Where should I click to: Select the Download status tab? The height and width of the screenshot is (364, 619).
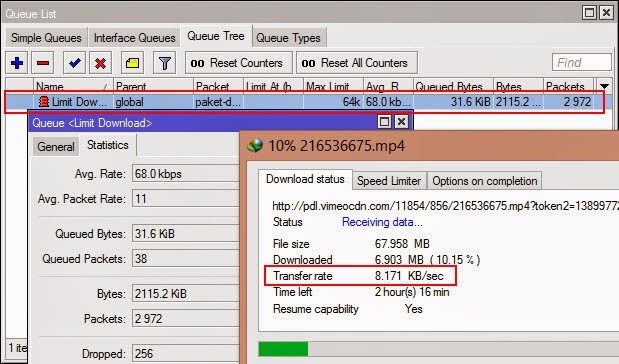point(305,179)
